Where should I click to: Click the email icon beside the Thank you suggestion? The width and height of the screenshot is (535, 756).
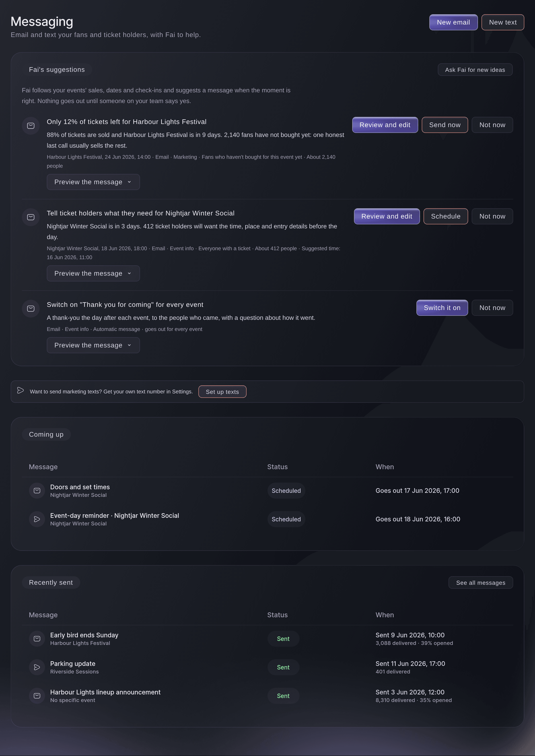pyautogui.click(x=31, y=308)
